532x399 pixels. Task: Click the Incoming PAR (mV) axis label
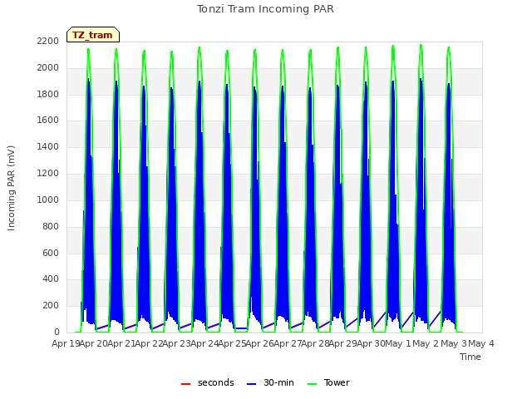(x=11, y=189)
